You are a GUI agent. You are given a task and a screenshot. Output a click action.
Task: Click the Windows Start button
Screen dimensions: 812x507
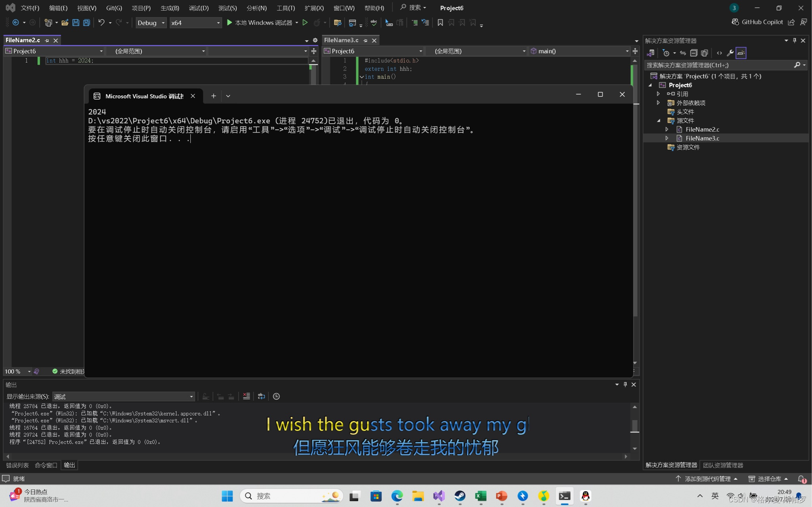(227, 496)
